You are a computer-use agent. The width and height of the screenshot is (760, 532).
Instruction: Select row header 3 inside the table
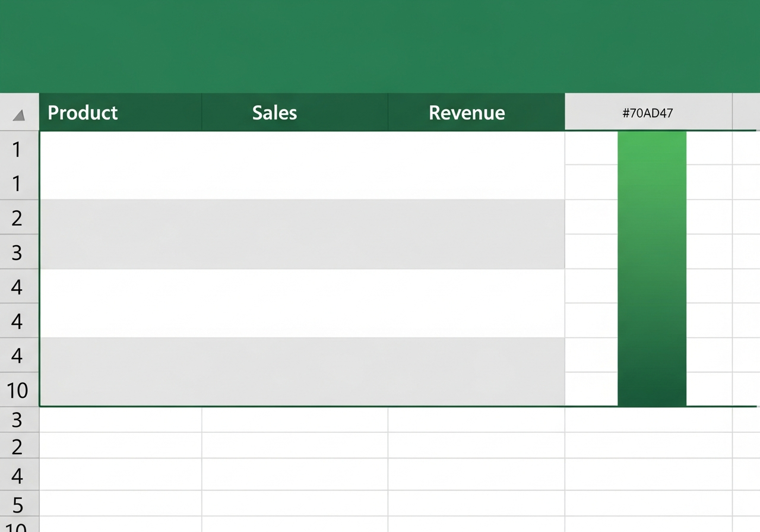[x=18, y=252]
